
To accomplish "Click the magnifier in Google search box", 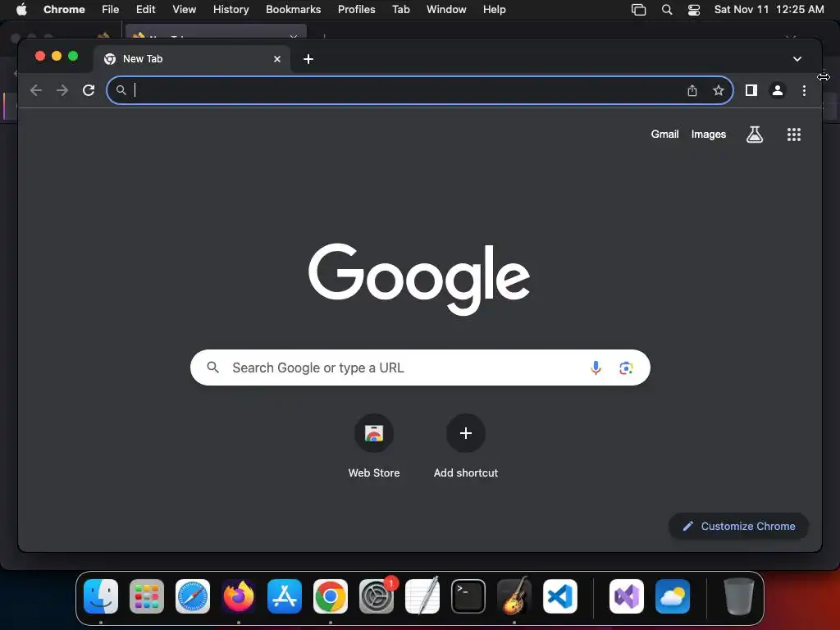I will (212, 367).
